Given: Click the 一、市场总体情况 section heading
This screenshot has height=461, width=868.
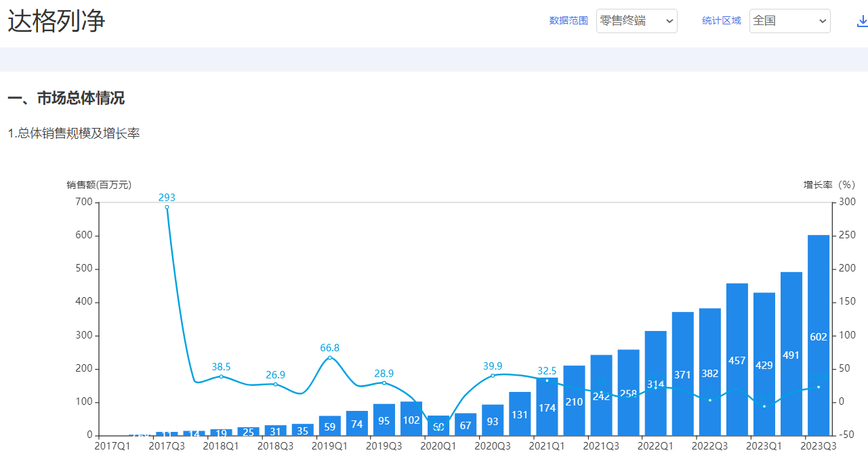Looking at the screenshot, I should pos(66,98).
